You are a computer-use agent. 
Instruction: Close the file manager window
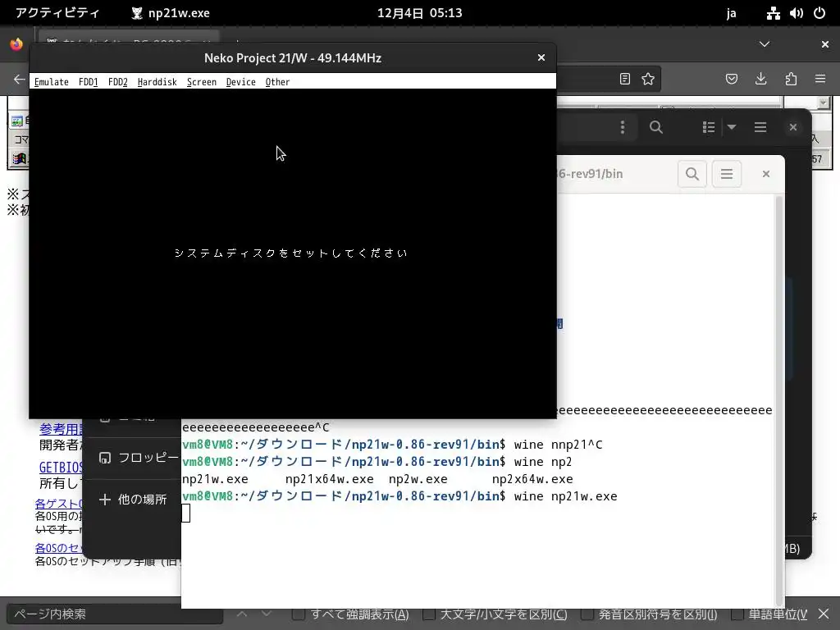pos(793,127)
